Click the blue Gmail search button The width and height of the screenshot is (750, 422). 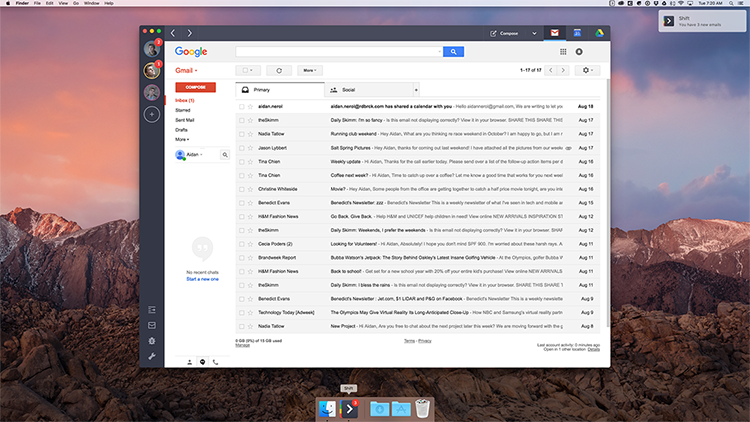[453, 51]
